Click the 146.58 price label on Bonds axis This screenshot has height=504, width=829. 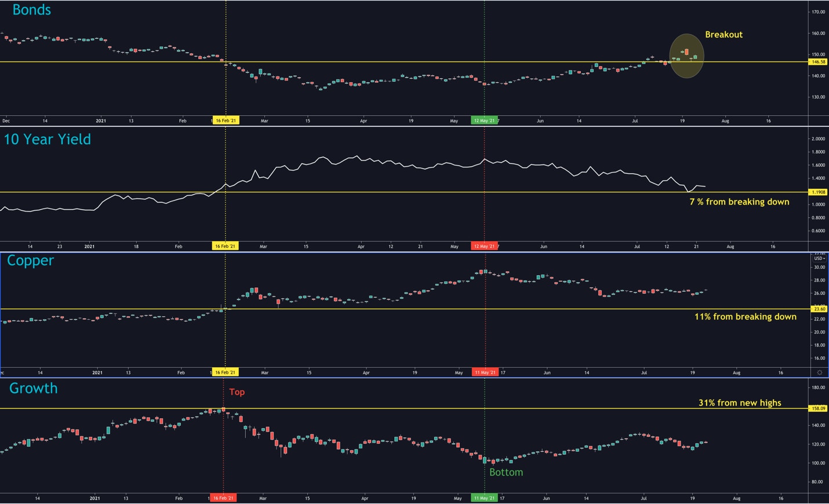pos(818,61)
